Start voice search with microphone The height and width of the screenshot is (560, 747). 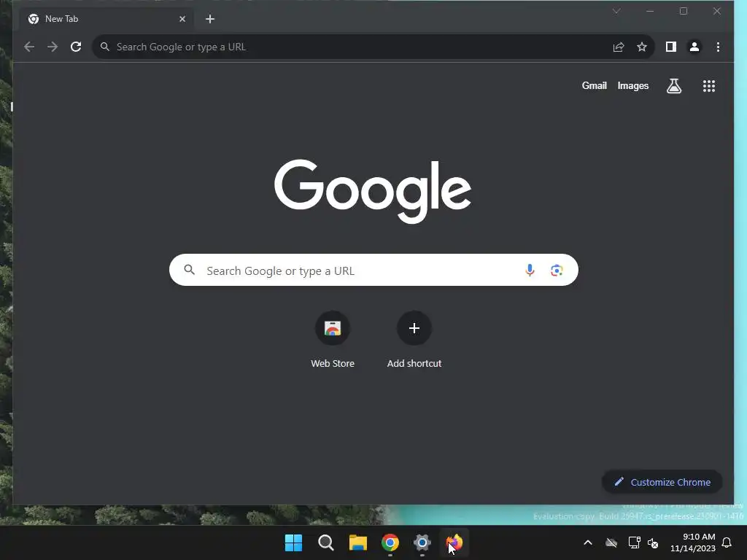click(530, 270)
